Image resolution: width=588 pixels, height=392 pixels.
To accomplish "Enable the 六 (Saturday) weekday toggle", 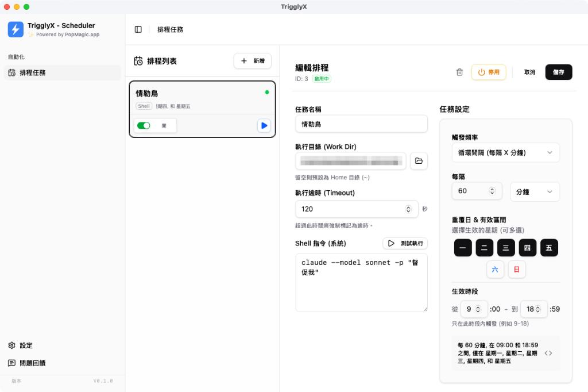I will pyautogui.click(x=495, y=269).
